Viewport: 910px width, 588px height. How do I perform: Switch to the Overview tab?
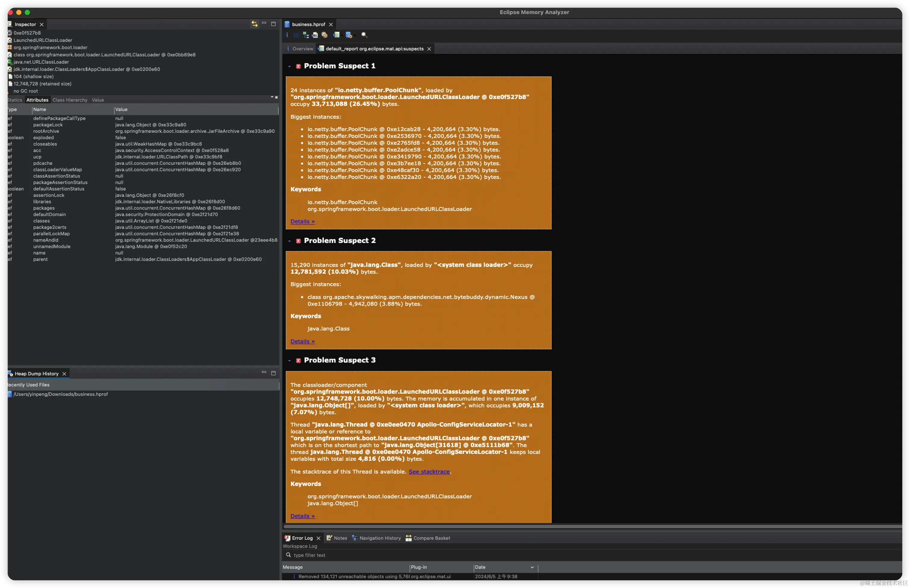pyautogui.click(x=302, y=49)
